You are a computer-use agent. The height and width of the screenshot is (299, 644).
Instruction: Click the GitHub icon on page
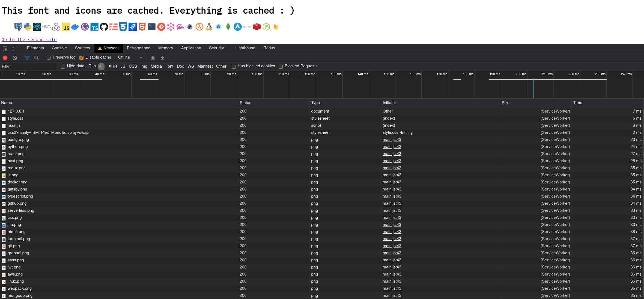click(x=104, y=27)
